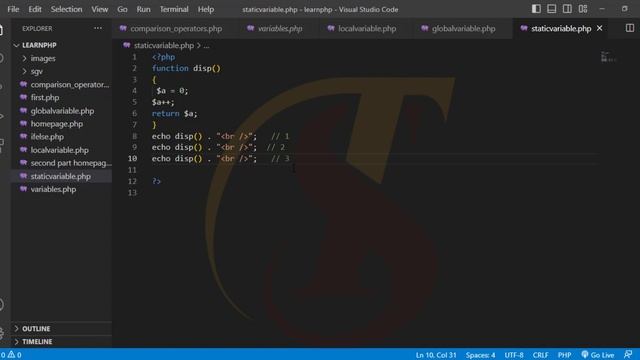Click staticvariable.php breadcrumb
Image resolution: width=640 pixels, height=360 pixels.
(164, 45)
